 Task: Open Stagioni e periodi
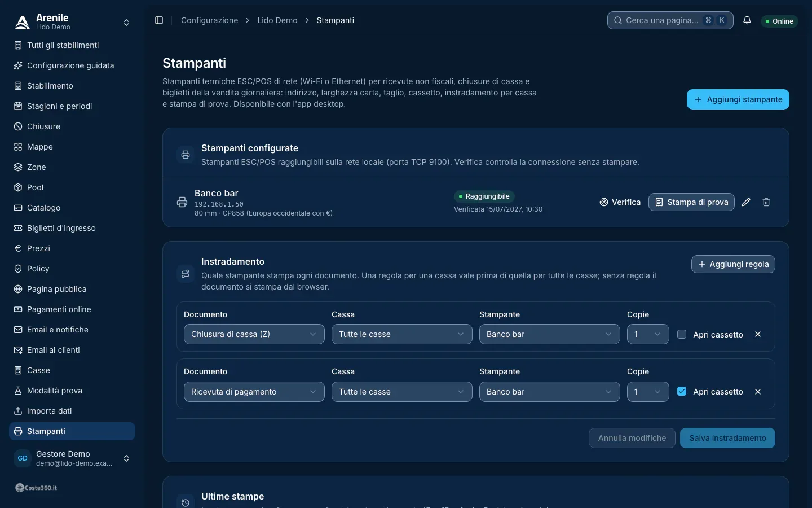[x=72, y=106]
